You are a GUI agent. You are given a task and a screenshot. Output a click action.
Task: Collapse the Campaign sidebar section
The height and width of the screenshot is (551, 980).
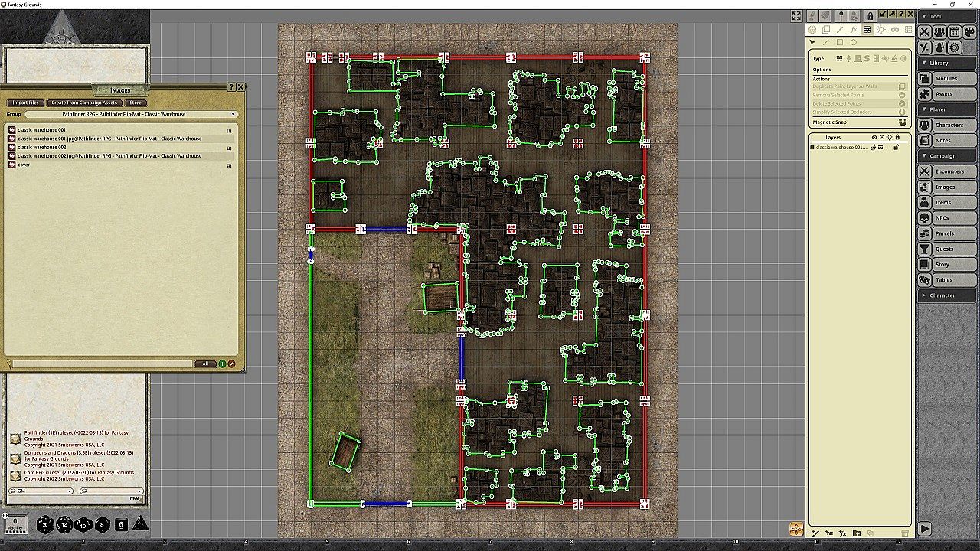click(x=948, y=156)
